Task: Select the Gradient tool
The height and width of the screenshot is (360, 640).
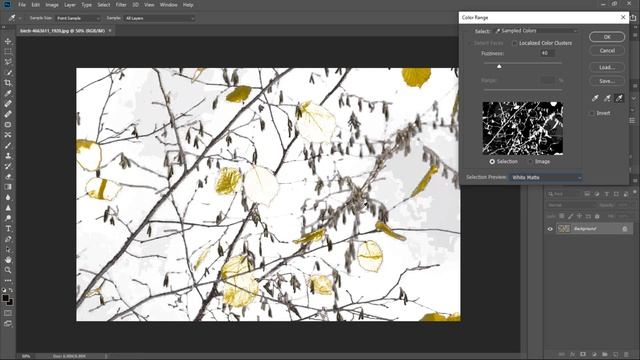Action: [8, 187]
